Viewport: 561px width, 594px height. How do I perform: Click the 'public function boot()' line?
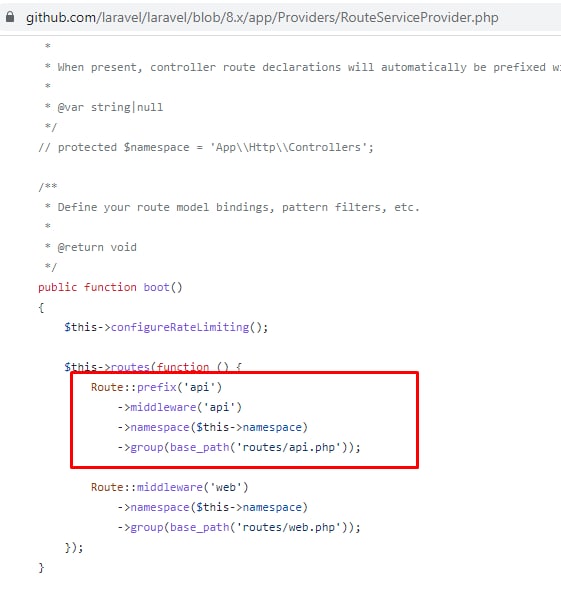pyautogui.click(x=110, y=287)
